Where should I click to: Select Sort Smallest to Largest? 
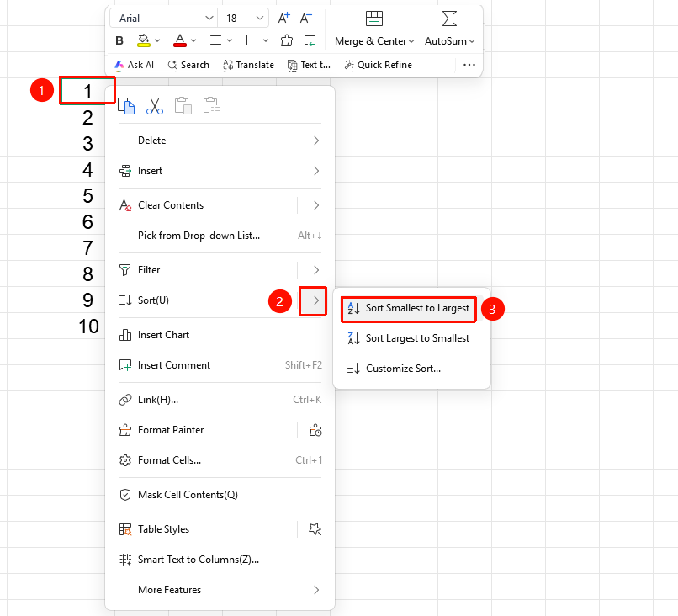[409, 308]
